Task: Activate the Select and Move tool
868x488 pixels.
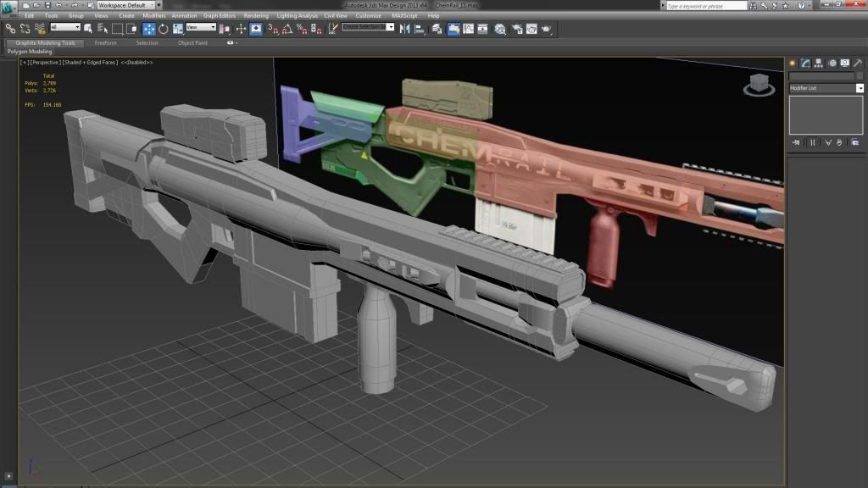Action: [149, 29]
